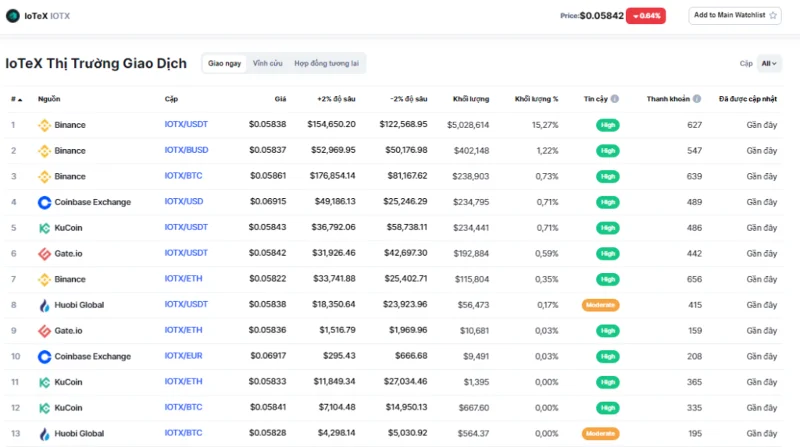Click the $176,854.14 depth value
This screenshot has height=447, width=800.
point(333,176)
